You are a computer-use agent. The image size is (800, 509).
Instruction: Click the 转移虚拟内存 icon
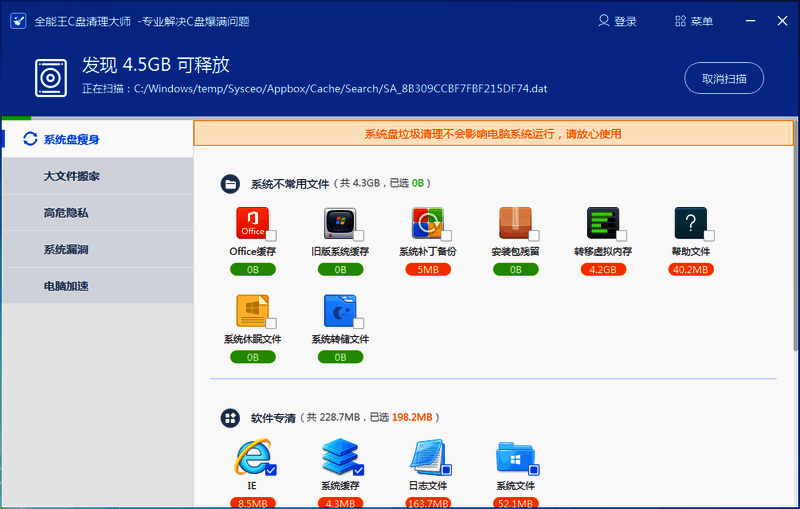coord(603,223)
